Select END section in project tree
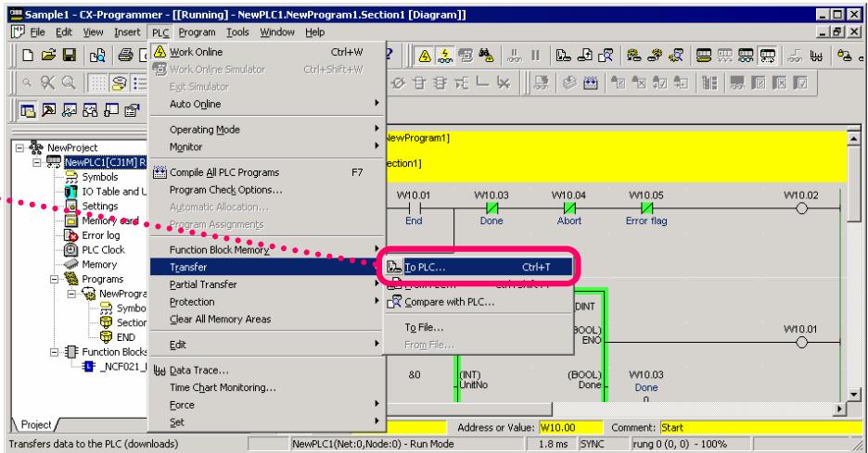The width and height of the screenshot is (868, 453). tap(126, 337)
